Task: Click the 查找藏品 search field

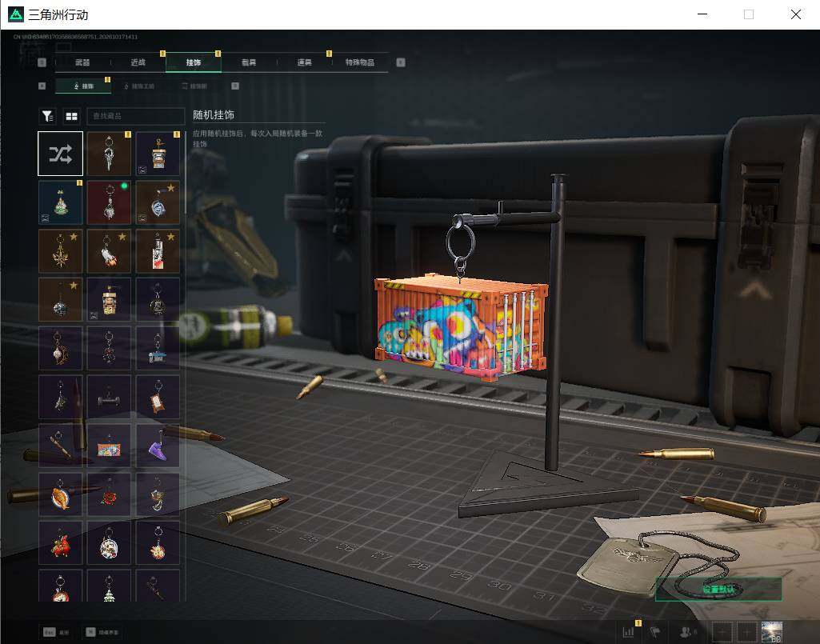Action: [135, 116]
